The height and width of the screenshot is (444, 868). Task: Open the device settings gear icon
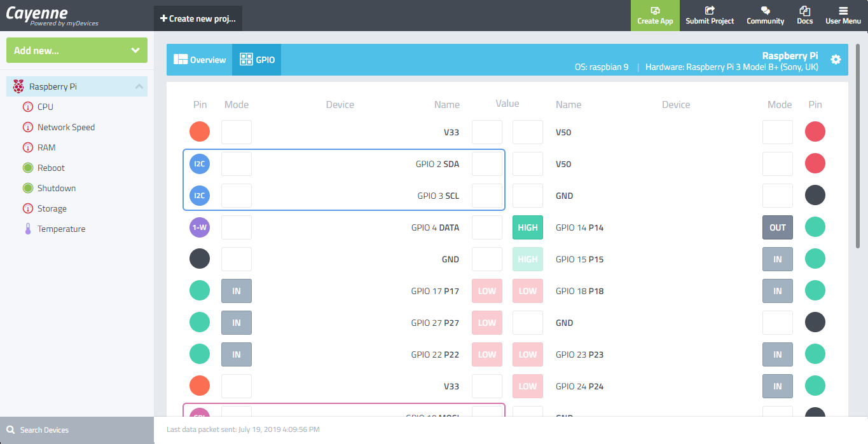836,59
